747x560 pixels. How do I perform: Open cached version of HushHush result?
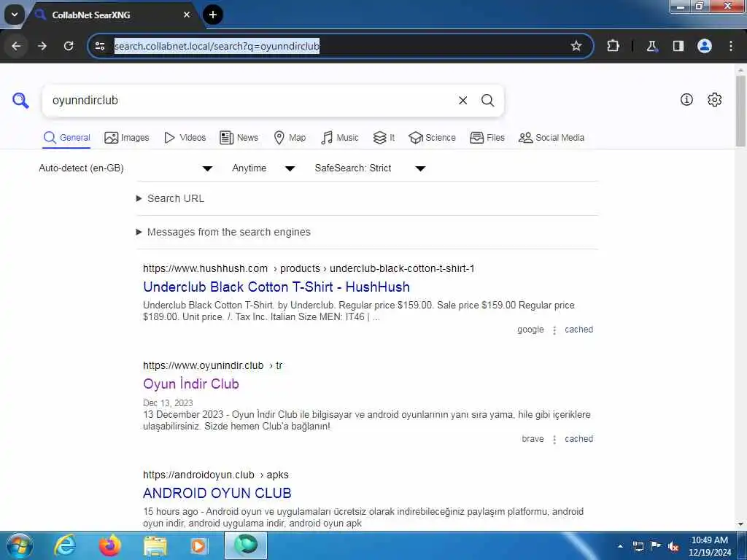click(578, 330)
